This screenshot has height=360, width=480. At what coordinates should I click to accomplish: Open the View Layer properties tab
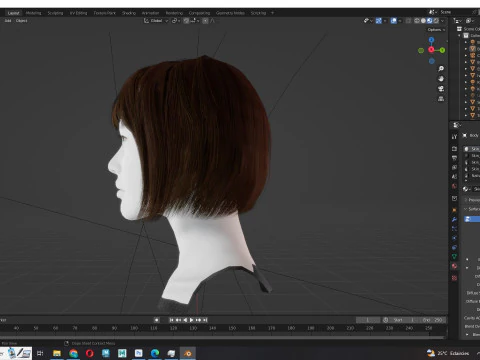point(454,167)
